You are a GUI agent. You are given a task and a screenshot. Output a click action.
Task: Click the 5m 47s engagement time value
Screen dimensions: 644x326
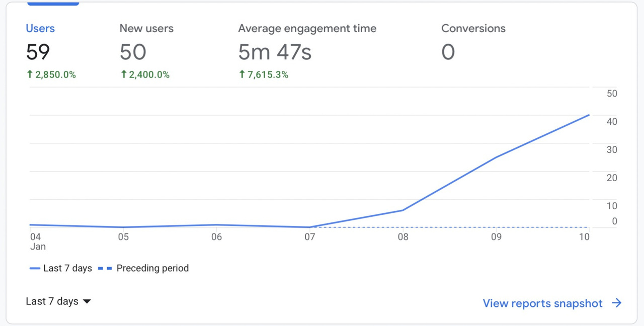[x=275, y=52]
